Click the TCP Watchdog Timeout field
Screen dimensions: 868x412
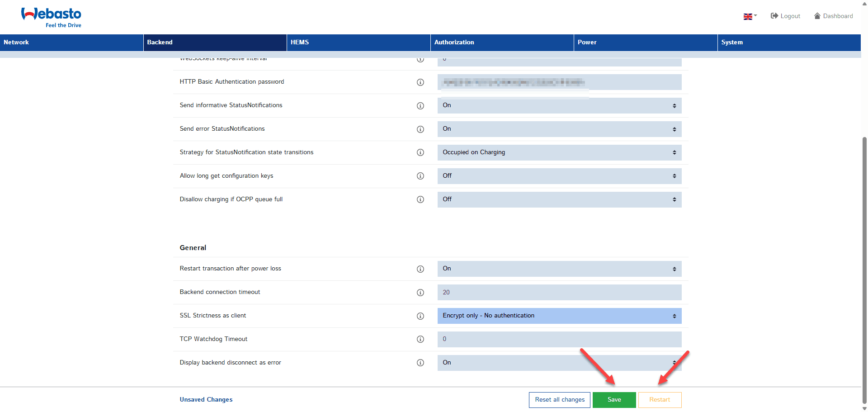click(559, 339)
